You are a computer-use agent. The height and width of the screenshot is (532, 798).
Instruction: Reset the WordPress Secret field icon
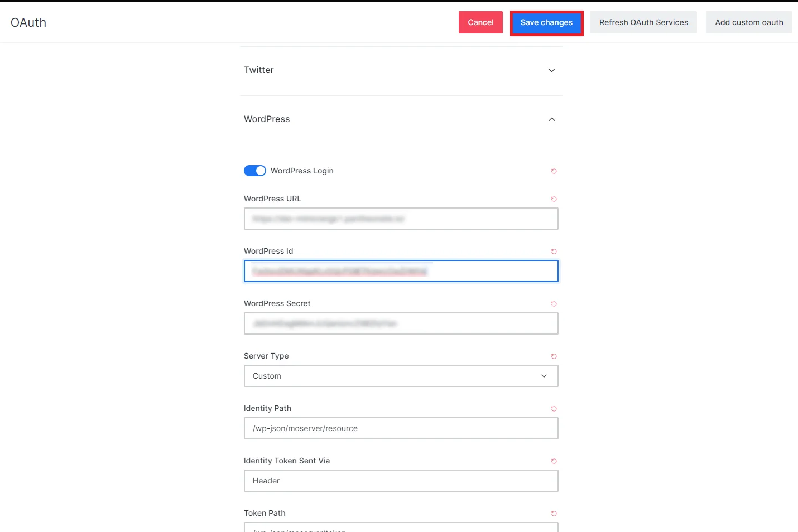(x=554, y=304)
